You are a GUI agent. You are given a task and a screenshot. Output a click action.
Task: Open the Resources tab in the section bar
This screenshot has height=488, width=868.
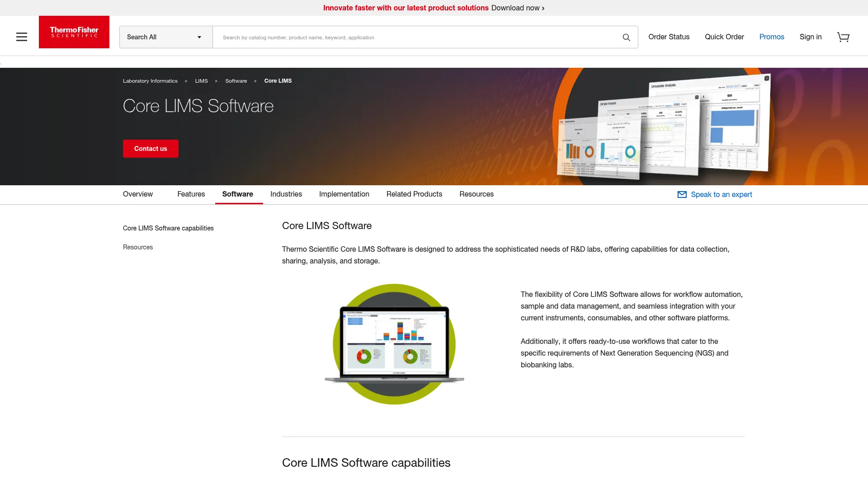(x=476, y=194)
